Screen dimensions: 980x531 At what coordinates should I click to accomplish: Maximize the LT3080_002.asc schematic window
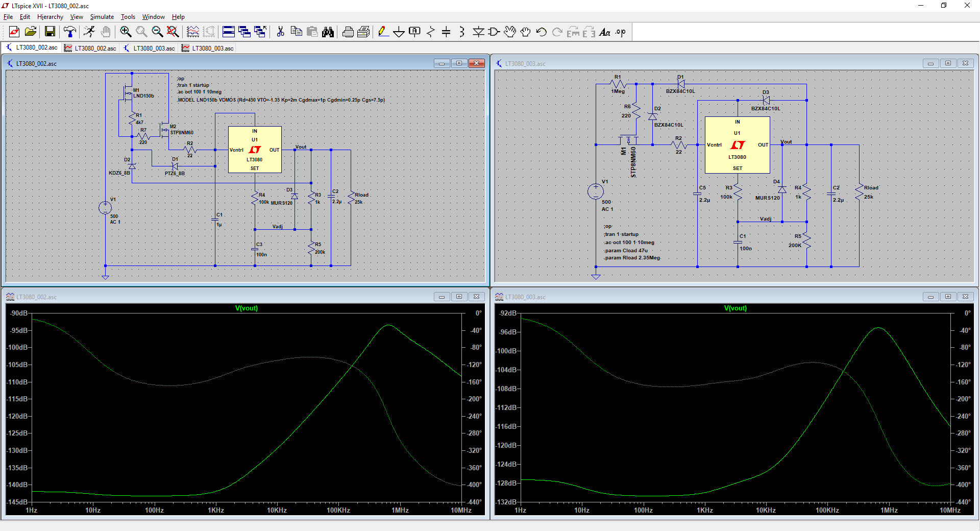coord(459,63)
